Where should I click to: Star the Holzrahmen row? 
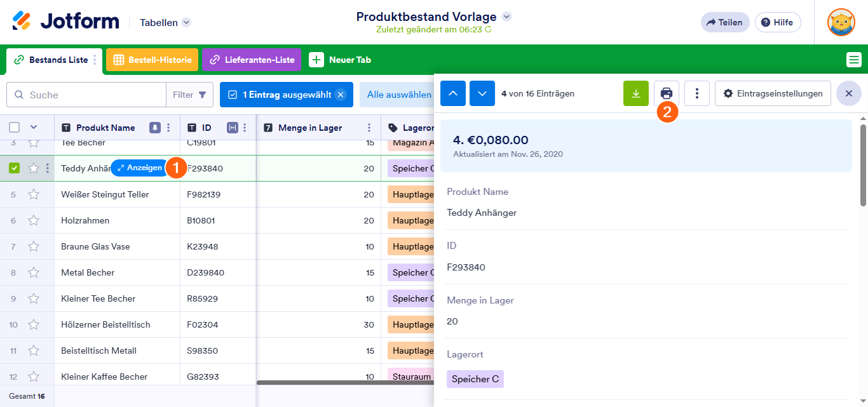[x=34, y=220]
